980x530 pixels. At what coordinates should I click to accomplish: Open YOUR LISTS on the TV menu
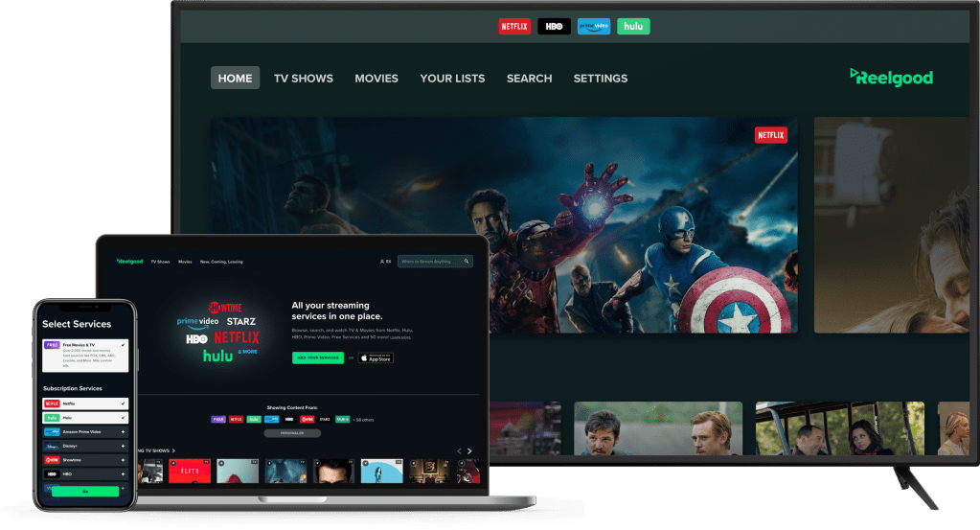452,79
